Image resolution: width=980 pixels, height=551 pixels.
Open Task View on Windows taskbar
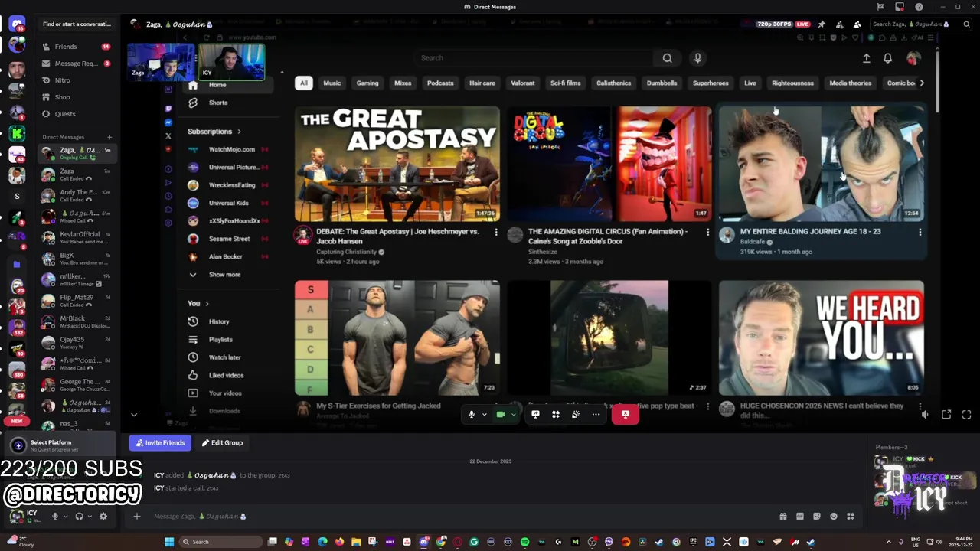point(272,542)
